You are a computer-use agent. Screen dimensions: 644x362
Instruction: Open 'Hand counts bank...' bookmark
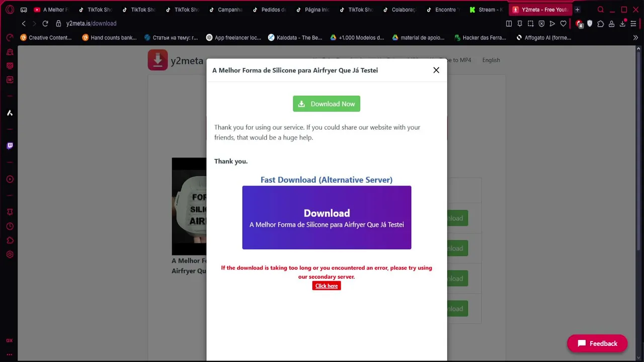(x=109, y=38)
